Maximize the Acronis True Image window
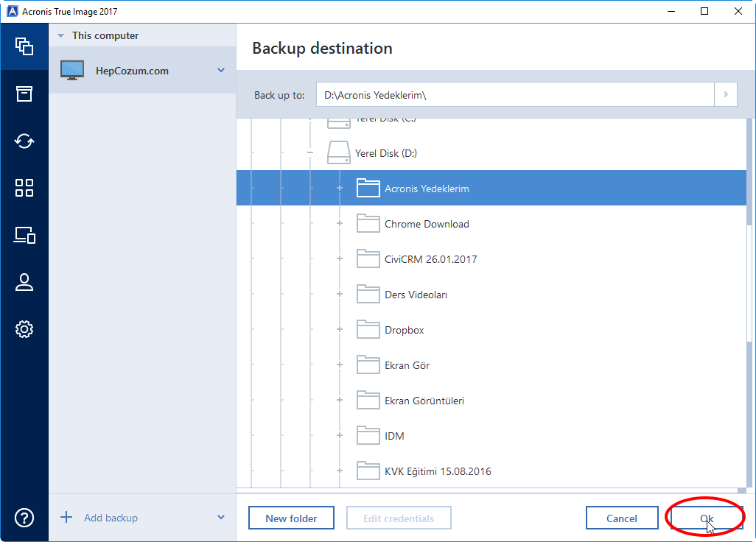Viewport: 756px width, 542px height. coord(704,11)
